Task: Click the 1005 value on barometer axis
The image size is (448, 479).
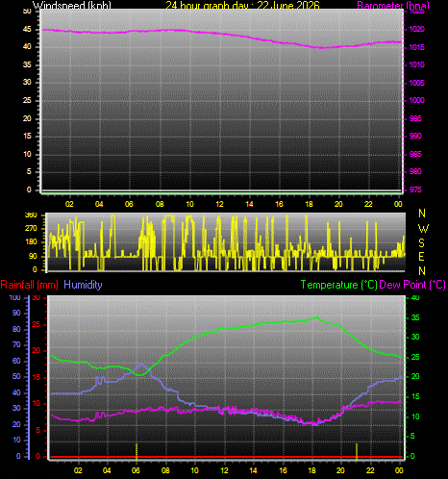Action: [416, 83]
